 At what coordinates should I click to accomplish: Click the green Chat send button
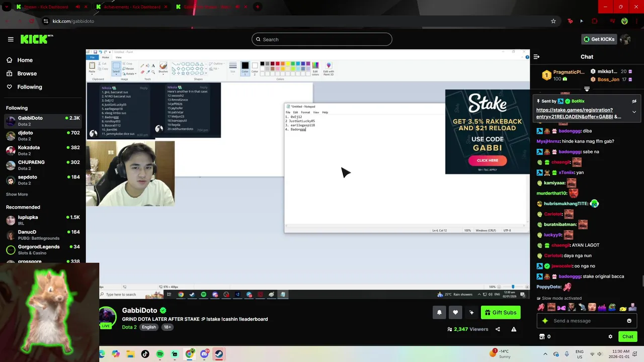627,336
